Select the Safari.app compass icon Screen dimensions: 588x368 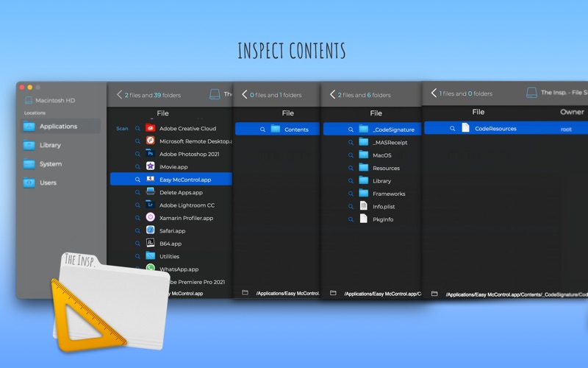tap(151, 230)
